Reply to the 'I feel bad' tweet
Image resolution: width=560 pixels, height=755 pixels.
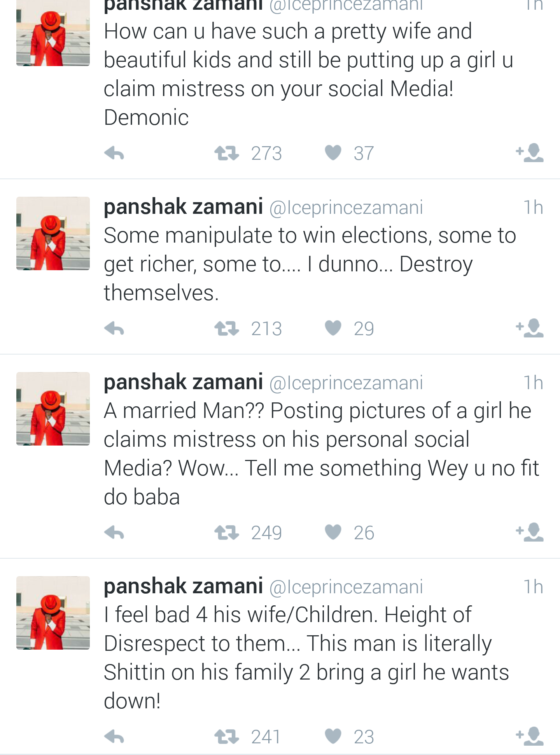pyautogui.click(x=114, y=737)
